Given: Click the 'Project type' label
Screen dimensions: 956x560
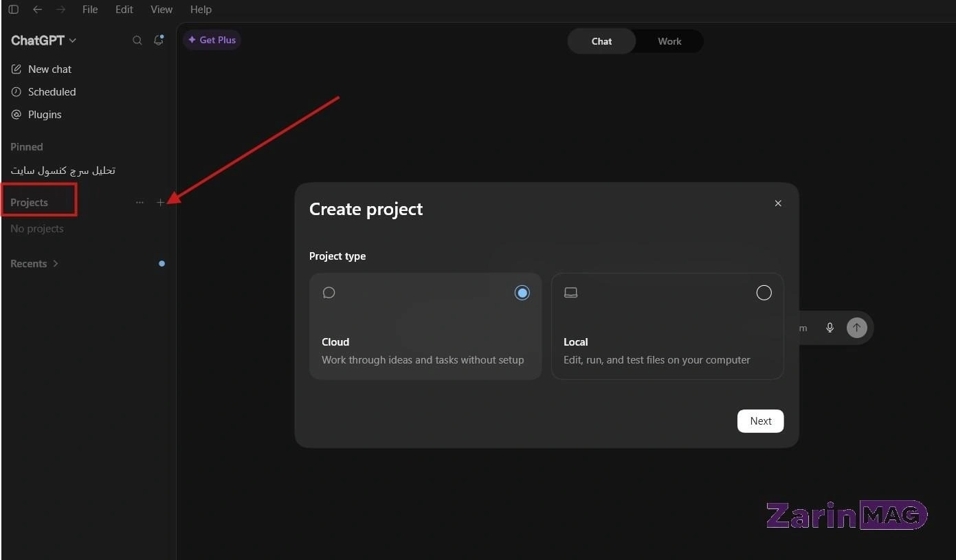Looking at the screenshot, I should pyautogui.click(x=337, y=256).
